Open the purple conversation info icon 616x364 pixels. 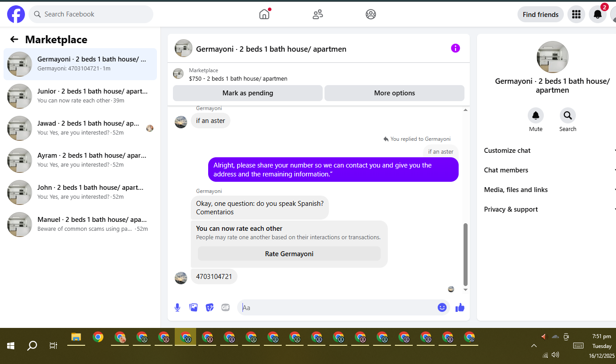tap(456, 48)
